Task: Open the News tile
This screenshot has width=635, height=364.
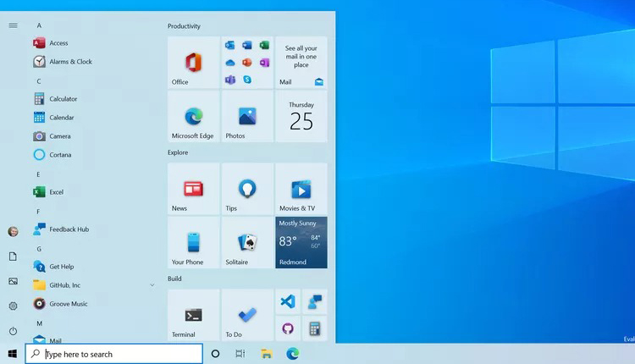Action: click(x=194, y=189)
